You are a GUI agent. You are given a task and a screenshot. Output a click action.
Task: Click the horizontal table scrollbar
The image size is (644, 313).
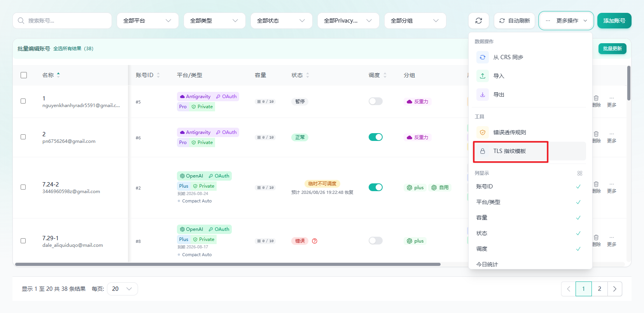228,264
